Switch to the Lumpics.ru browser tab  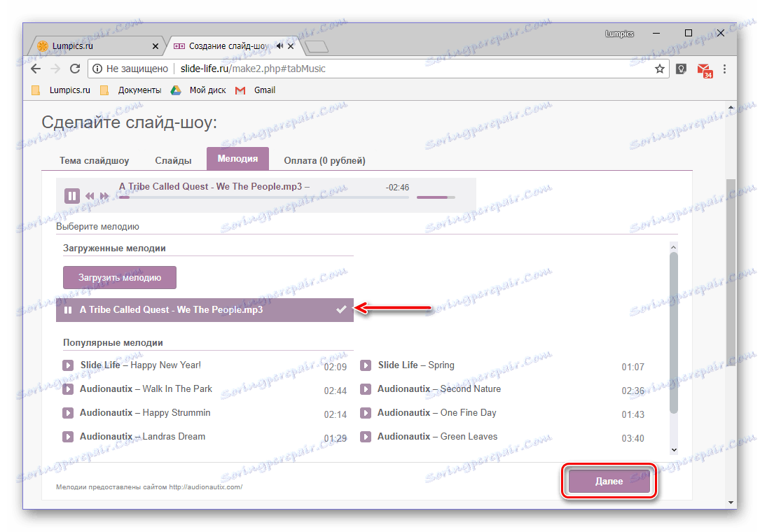click(96, 46)
